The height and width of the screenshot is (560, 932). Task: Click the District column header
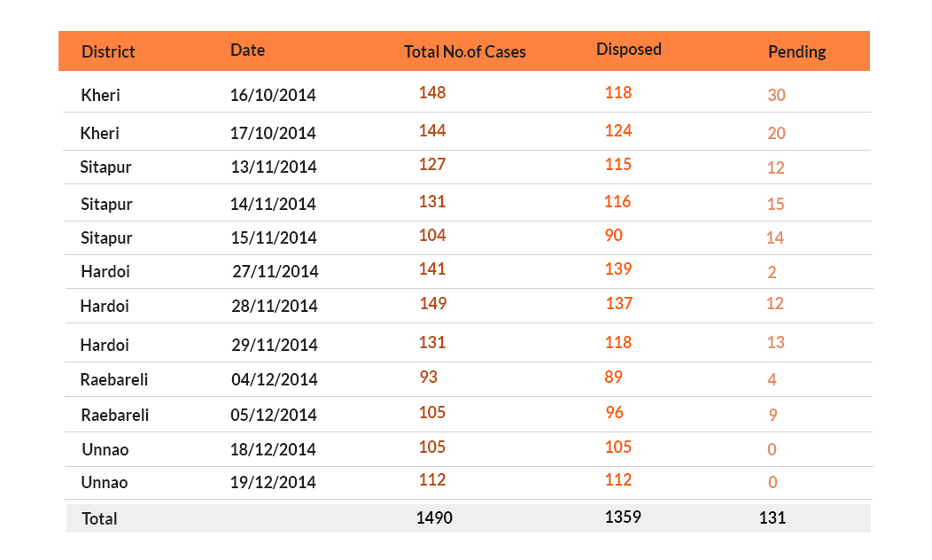click(108, 51)
